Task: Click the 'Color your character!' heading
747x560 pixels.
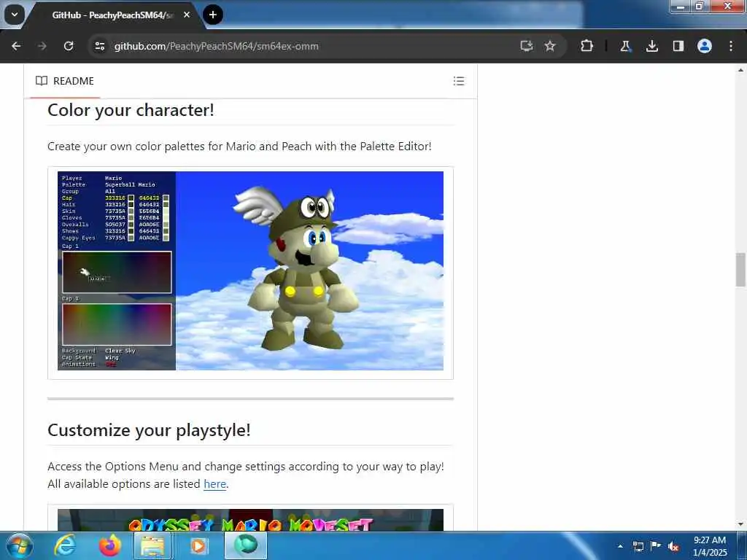Action: coord(131,110)
